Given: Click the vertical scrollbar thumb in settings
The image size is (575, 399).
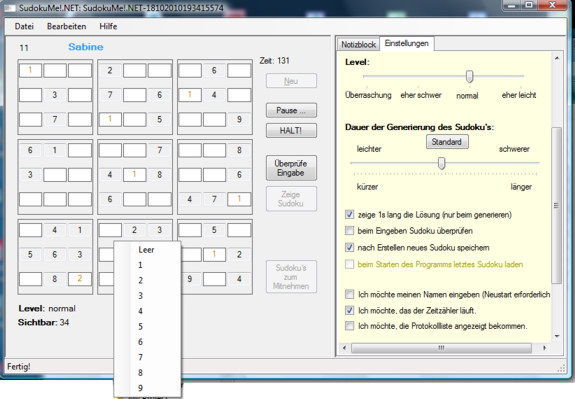Looking at the screenshot, I should pyautogui.click(x=557, y=205).
